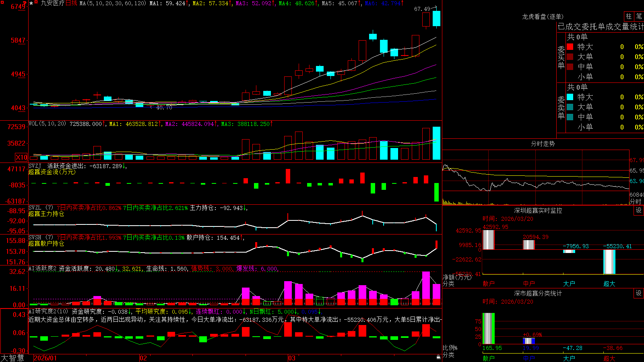Click the 委买单 section label
The height and width of the screenshot is (362, 644).
561,57
